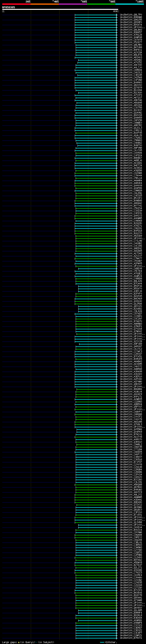Select the UniRef100_Q8LMR0 label
Image resolution: width=146 pixels, height=644 pixels.
131,45
